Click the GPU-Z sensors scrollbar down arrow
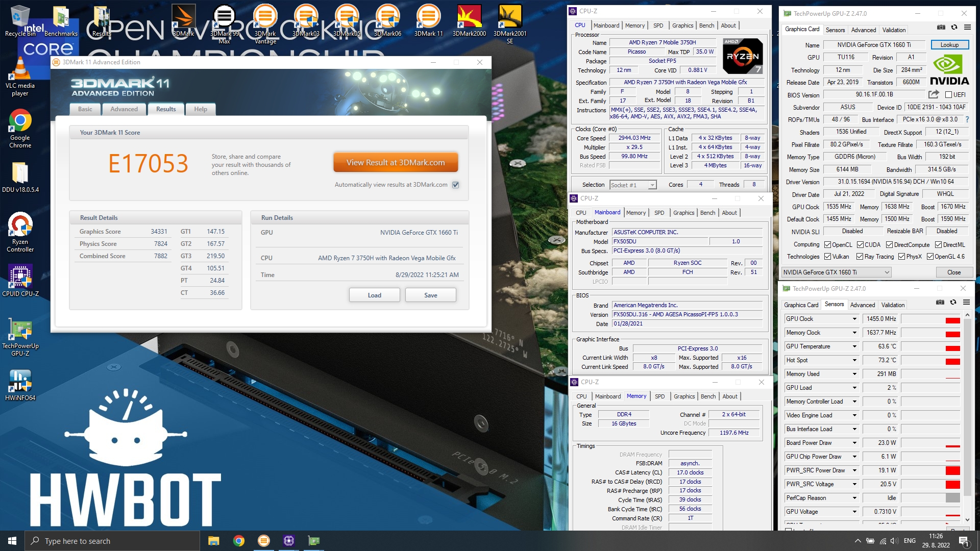This screenshot has width=980, height=551. (x=967, y=519)
